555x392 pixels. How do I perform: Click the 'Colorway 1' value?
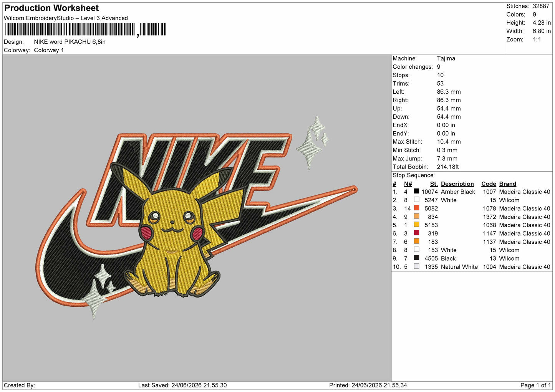(x=49, y=50)
